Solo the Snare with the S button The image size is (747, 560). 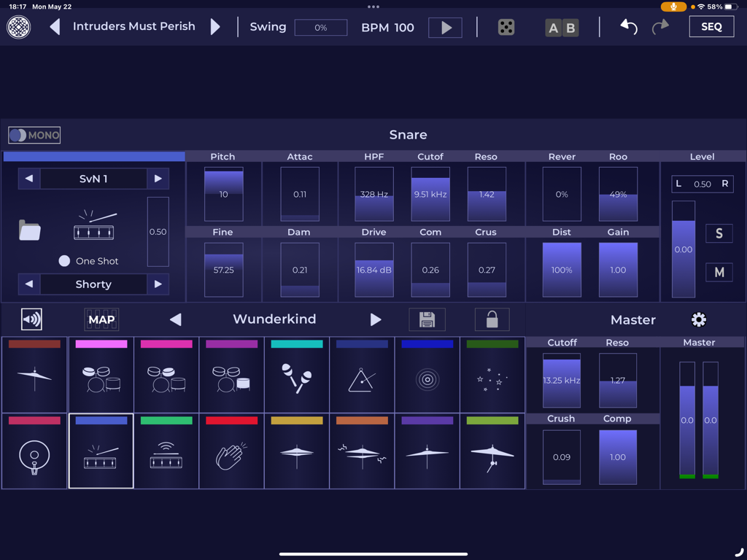click(719, 233)
